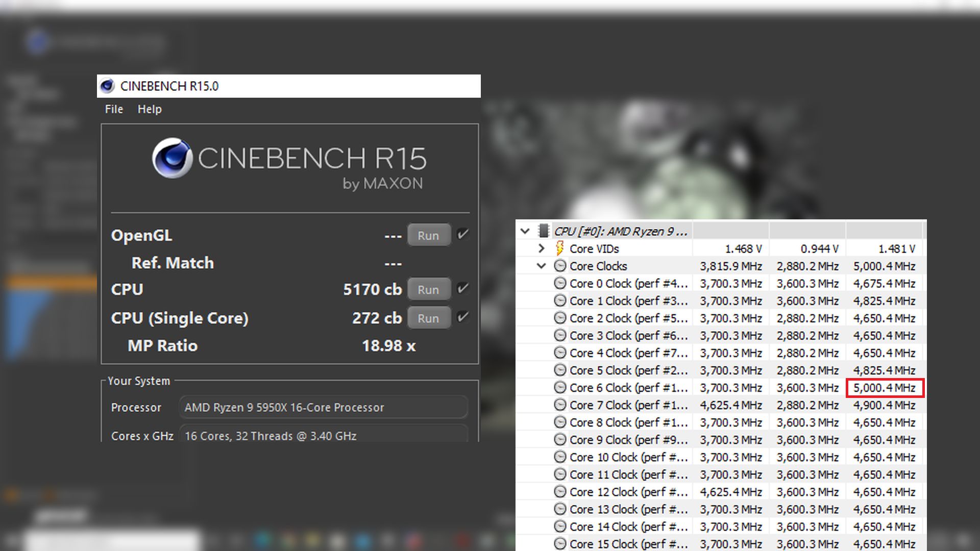Open the File menu in Cinebench
This screenshot has width=980, height=551.
click(114, 109)
